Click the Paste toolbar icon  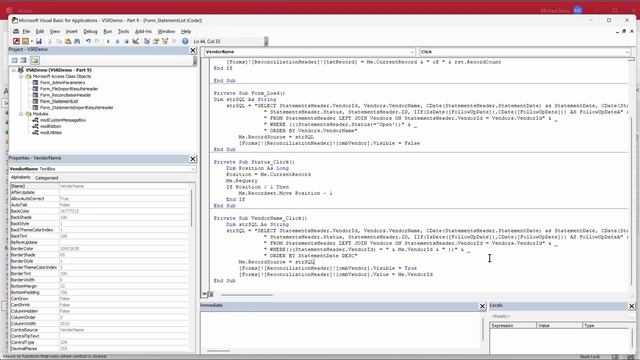(x=68, y=41)
